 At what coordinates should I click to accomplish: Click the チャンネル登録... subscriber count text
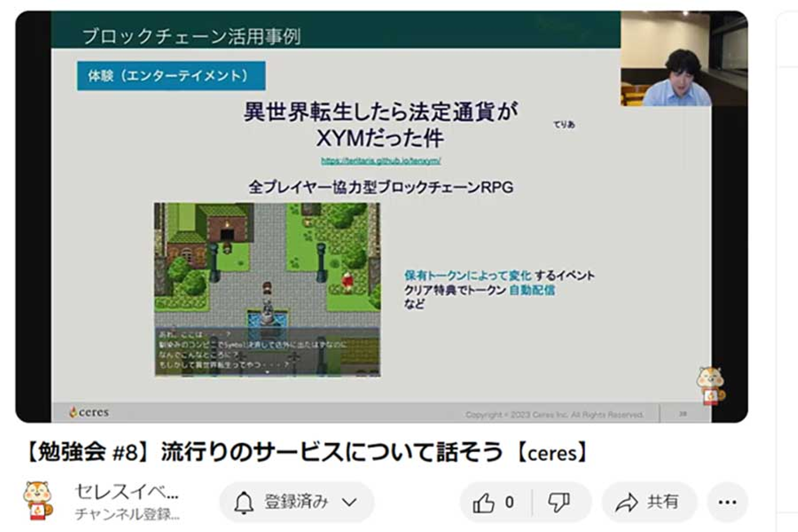coord(127,514)
